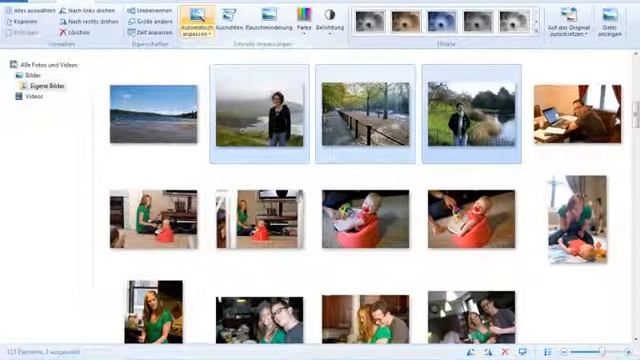
Task: Click Zeit anpassen
Action: click(x=150, y=32)
